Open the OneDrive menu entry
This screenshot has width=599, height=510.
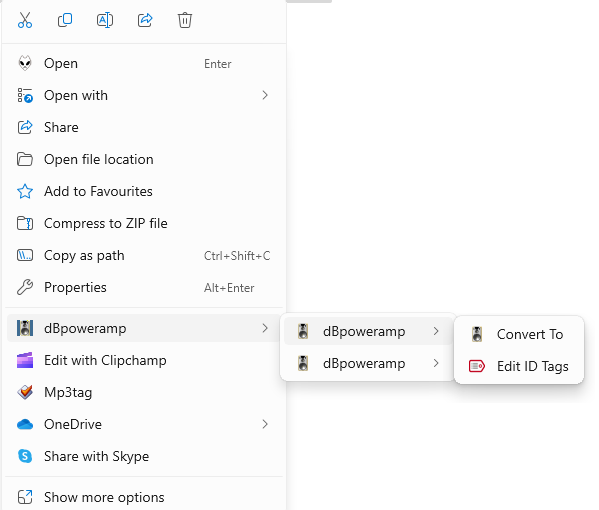tap(144, 424)
